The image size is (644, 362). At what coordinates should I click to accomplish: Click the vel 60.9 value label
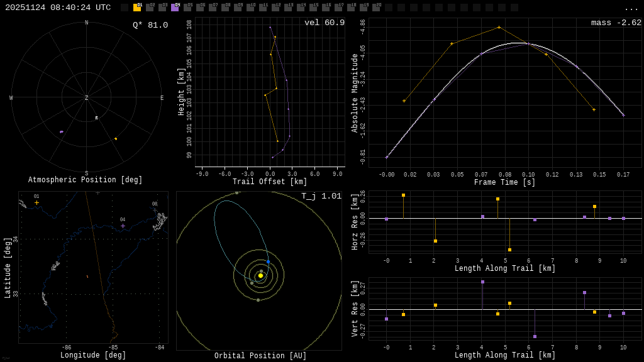tap(325, 23)
